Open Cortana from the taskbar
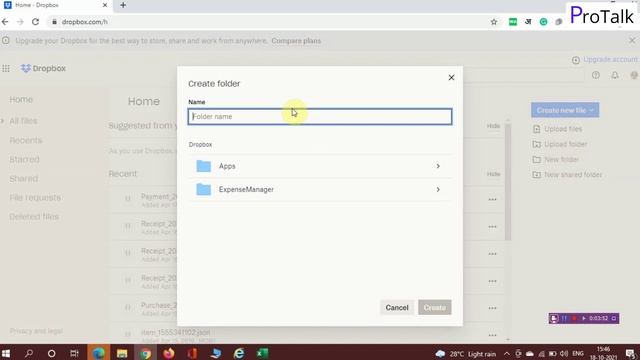This screenshot has height=360, width=640. pyautogui.click(x=51, y=353)
